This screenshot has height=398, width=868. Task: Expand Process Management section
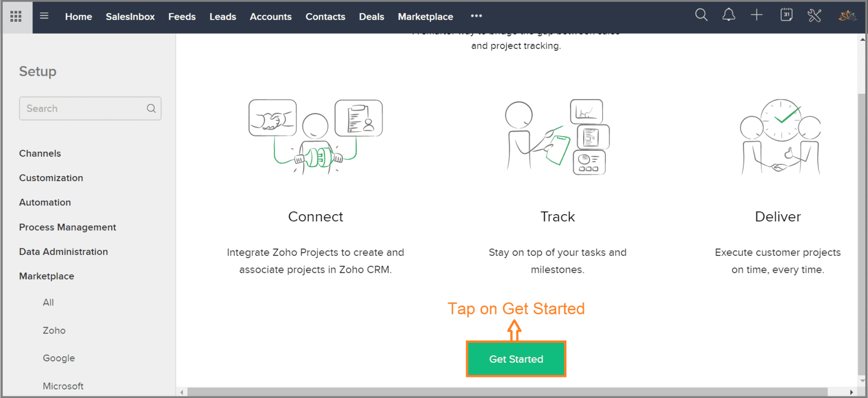[x=68, y=227]
